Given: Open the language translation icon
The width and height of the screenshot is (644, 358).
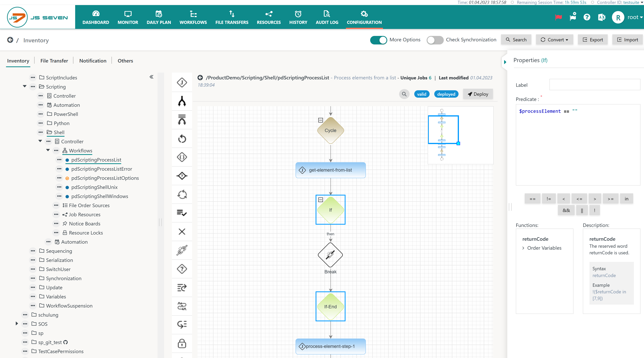Looking at the screenshot, I should coord(601,17).
